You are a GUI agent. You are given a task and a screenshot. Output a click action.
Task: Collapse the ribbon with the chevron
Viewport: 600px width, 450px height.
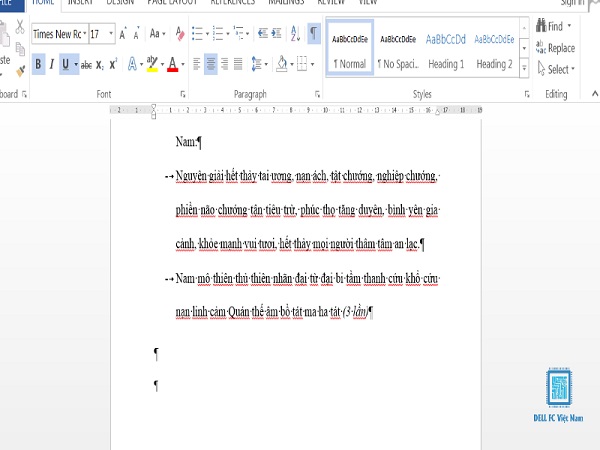pyautogui.click(x=595, y=93)
